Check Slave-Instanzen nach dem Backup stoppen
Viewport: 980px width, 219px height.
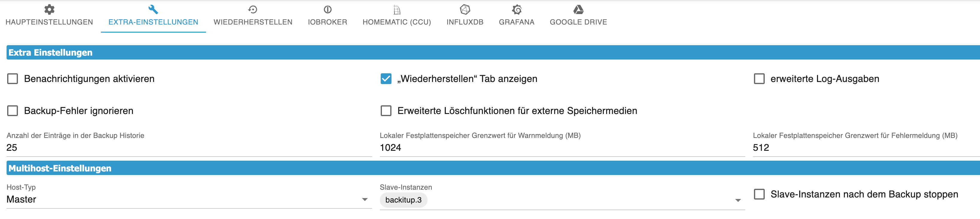(x=759, y=194)
